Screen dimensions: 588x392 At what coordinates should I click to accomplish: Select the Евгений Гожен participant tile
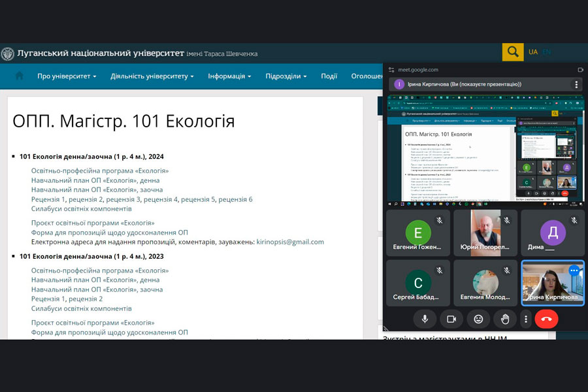(x=418, y=233)
